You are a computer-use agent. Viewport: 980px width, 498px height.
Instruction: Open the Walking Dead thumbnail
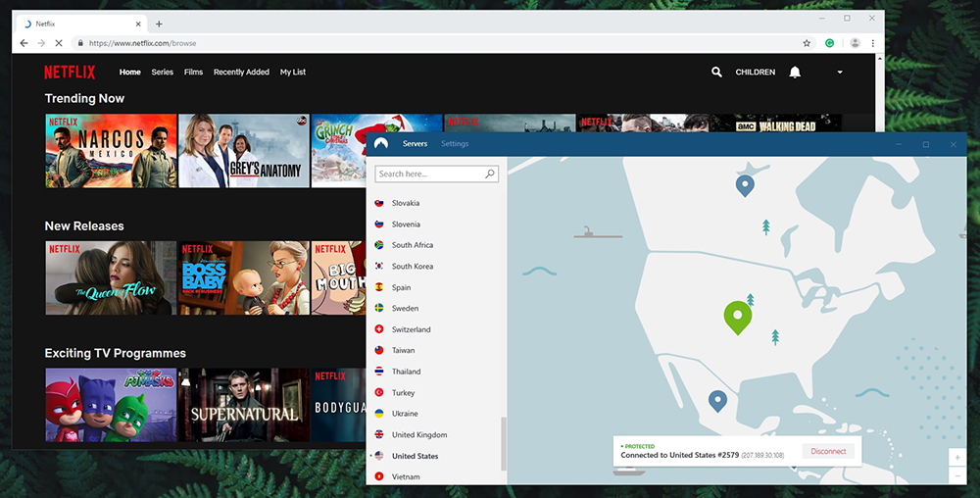point(775,123)
